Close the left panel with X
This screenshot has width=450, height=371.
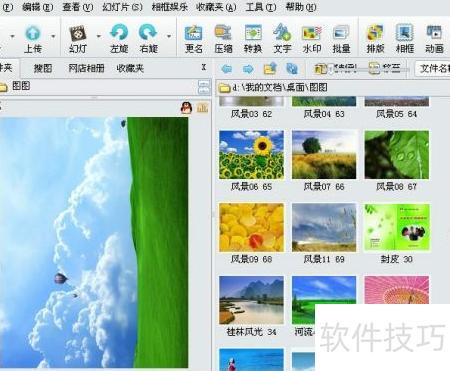(204, 68)
